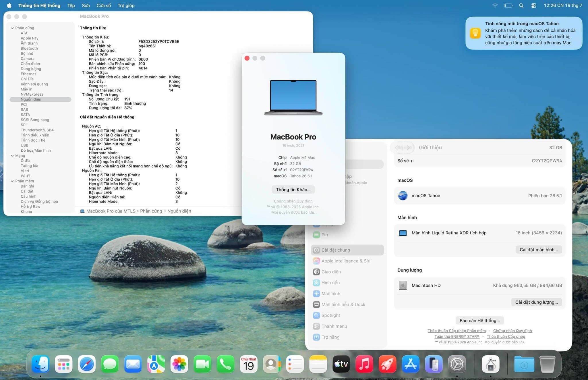This screenshot has width=588, height=380.
Task: Click the Báo cáo Hệ thống... button
Action: [x=479, y=321]
